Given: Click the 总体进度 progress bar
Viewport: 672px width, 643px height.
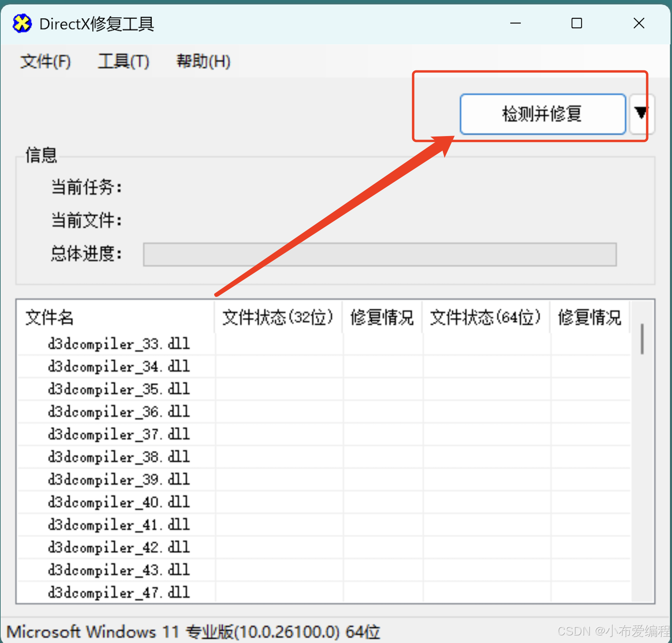Looking at the screenshot, I should pyautogui.click(x=380, y=254).
